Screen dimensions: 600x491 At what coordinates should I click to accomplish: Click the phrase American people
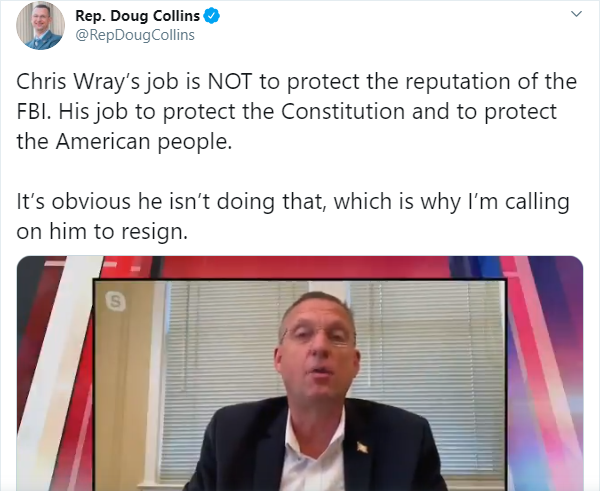coord(144,142)
